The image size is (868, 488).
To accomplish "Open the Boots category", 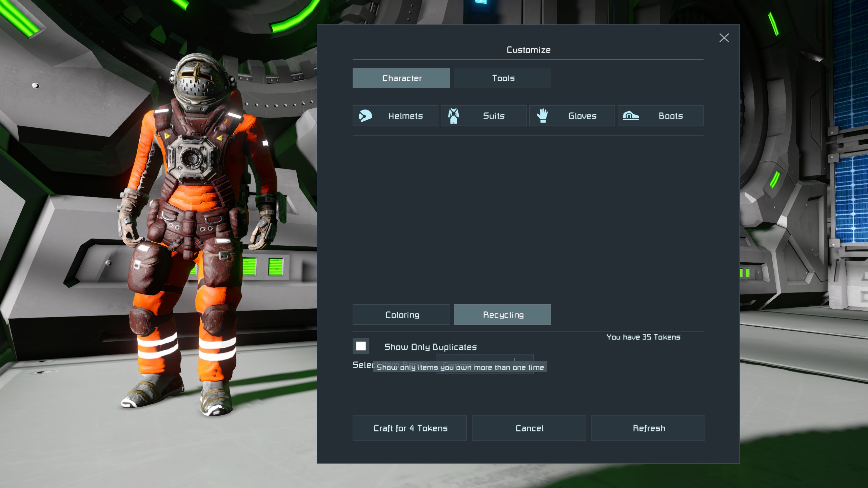I will [x=670, y=116].
